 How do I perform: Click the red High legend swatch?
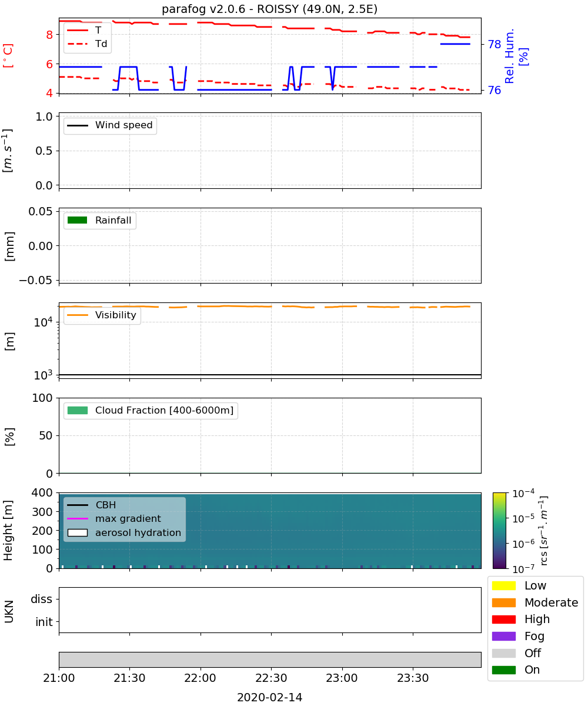pos(503,619)
